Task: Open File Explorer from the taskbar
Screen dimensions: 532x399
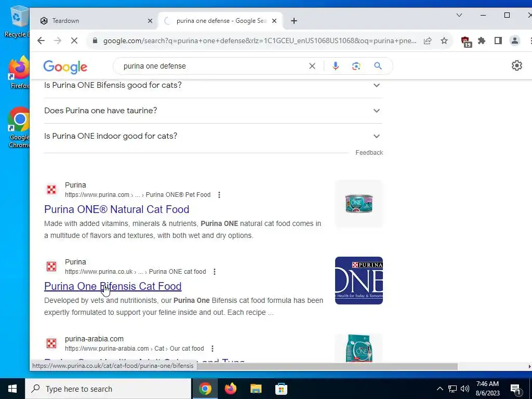Action: point(256,389)
